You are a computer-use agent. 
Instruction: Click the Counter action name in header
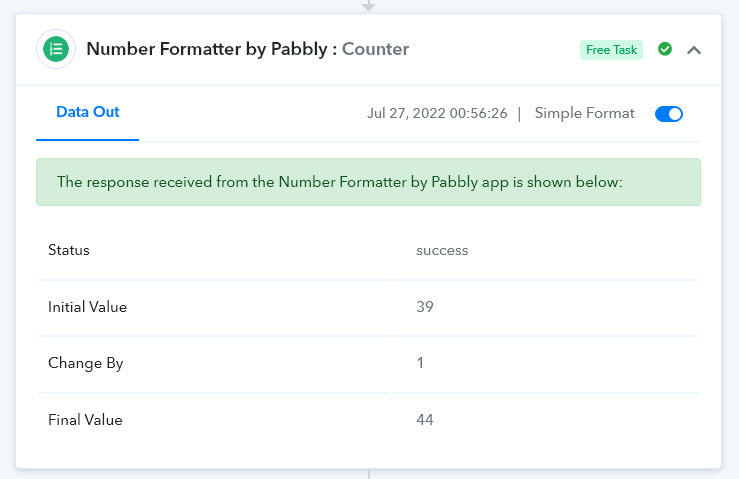375,49
